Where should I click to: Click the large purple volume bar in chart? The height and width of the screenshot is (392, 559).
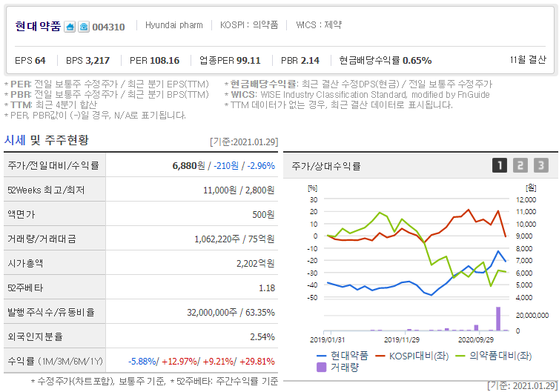click(x=498, y=319)
